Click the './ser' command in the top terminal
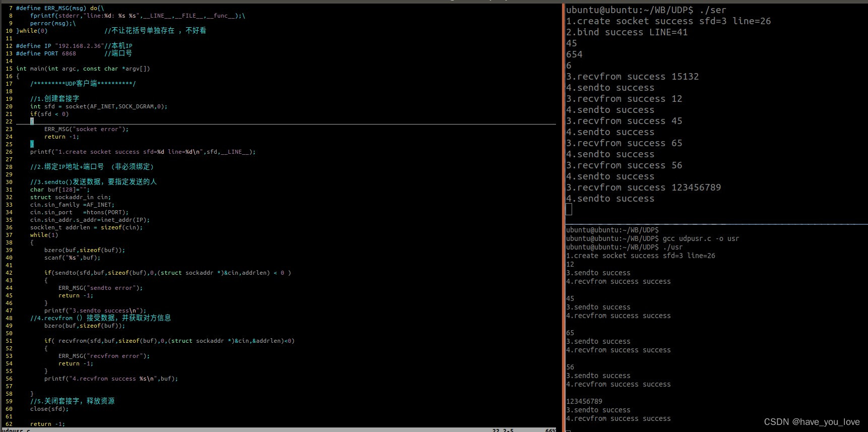868x432 pixels. tap(713, 10)
